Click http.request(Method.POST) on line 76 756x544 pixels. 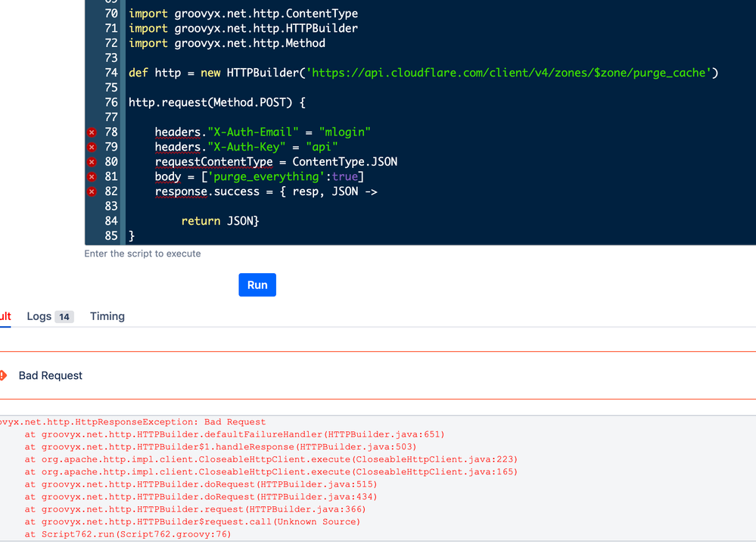210,103
